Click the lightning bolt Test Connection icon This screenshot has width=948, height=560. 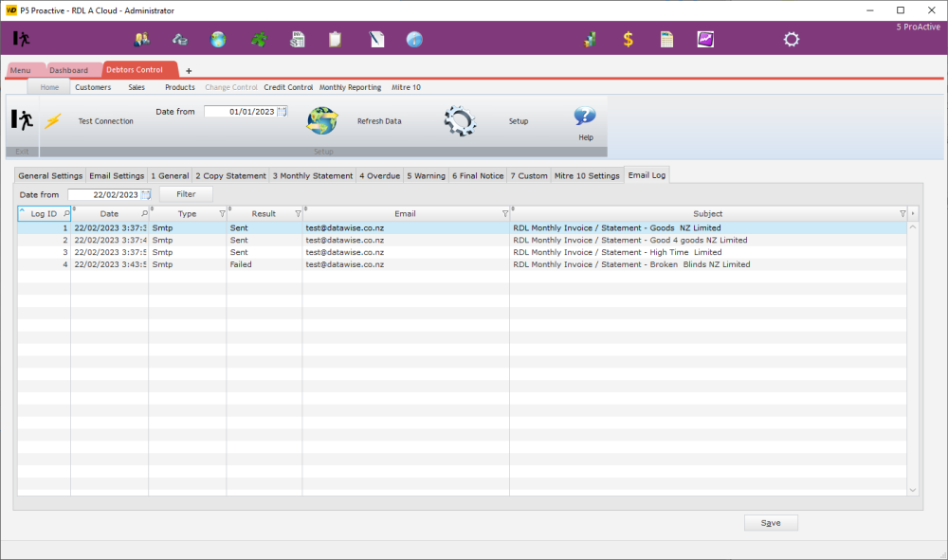tap(53, 121)
